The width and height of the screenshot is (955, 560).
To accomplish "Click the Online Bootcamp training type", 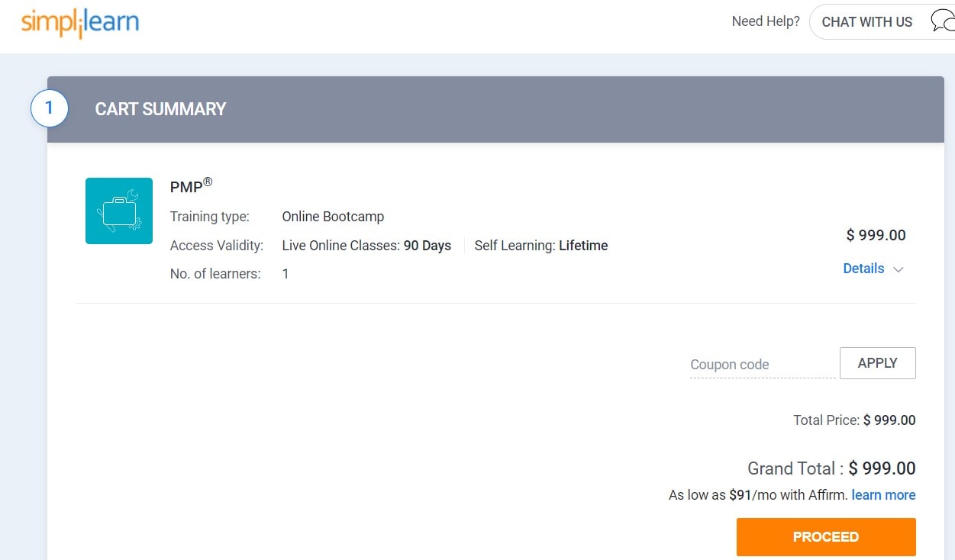I will 333,217.
